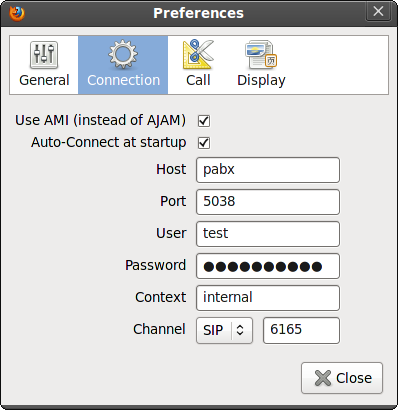Image resolution: width=398 pixels, height=410 pixels.
Task: Click the Close button at bottom
Action: coord(342,378)
